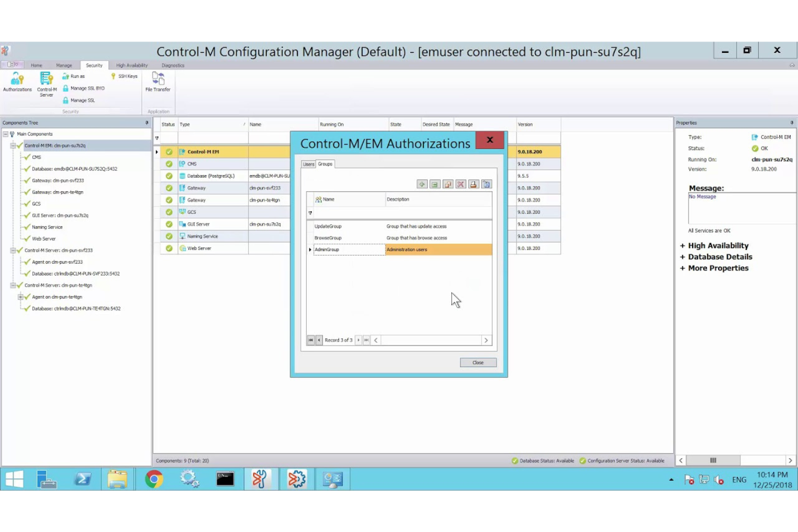Switch to the Home ribbon tab
Screen dimensions: 798x532
(36, 65)
